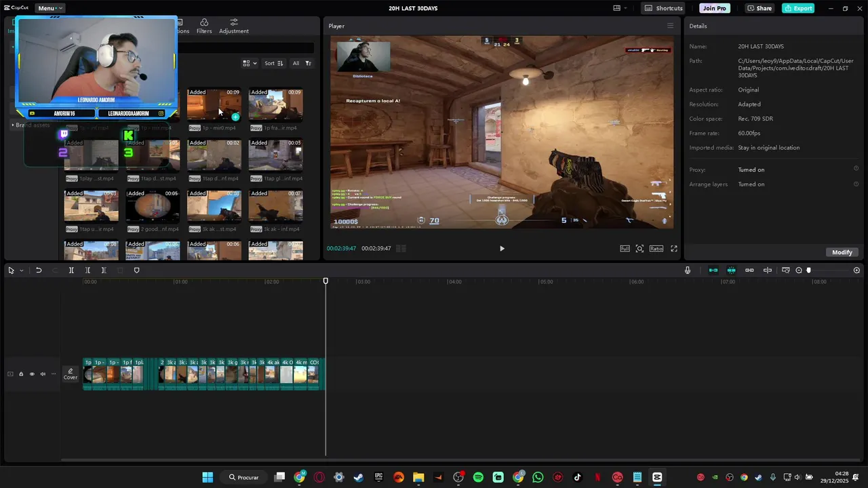Zoom out the timeline with minus icon
This screenshot has height=488, width=868.
pyautogui.click(x=799, y=270)
